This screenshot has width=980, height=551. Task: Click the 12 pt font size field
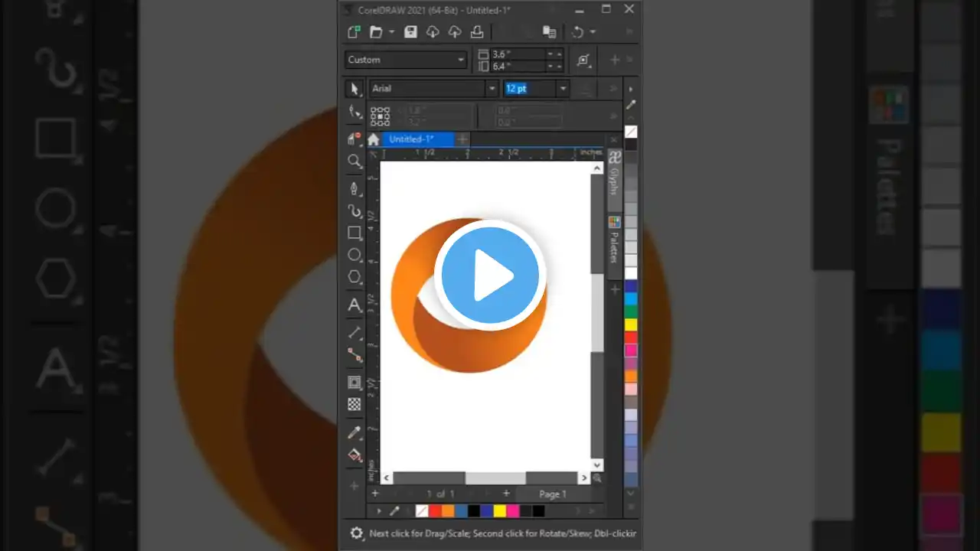tap(528, 89)
